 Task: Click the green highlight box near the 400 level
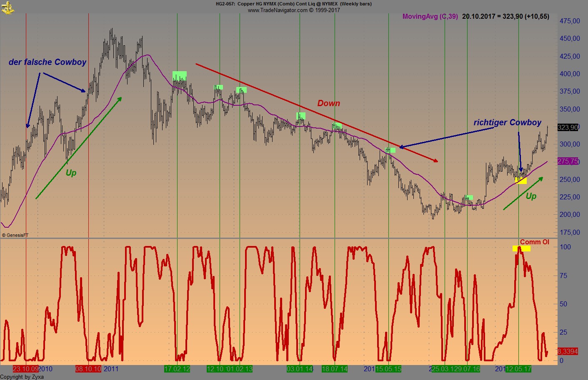pyautogui.click(x=179, y=76)
